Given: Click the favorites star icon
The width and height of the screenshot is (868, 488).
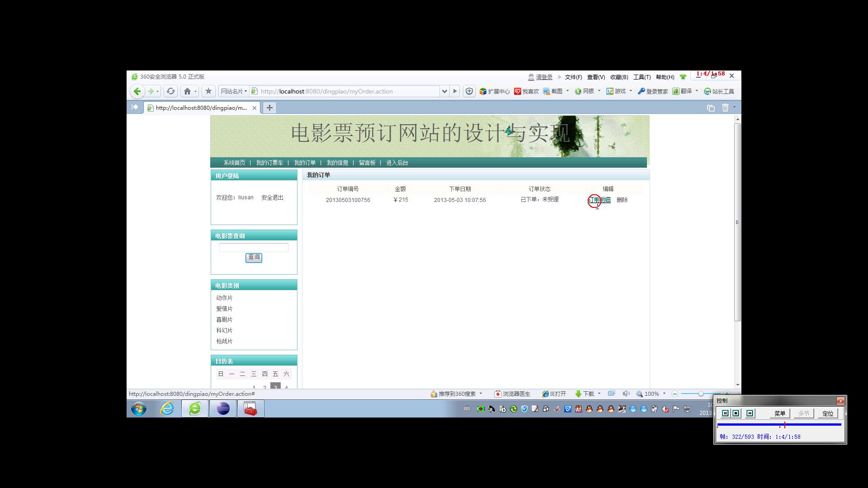Looking at the screenshot, I should [x=208, y=91].
